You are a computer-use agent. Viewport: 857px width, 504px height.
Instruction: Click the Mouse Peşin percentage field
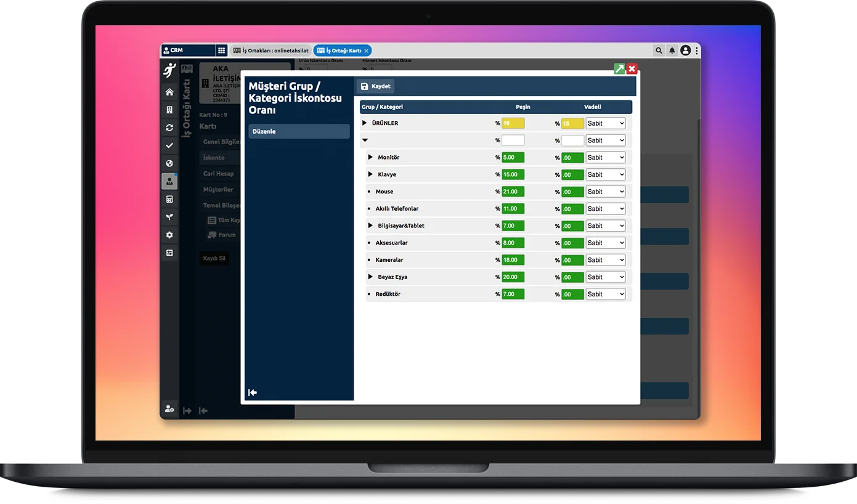[x=513, y=192]
